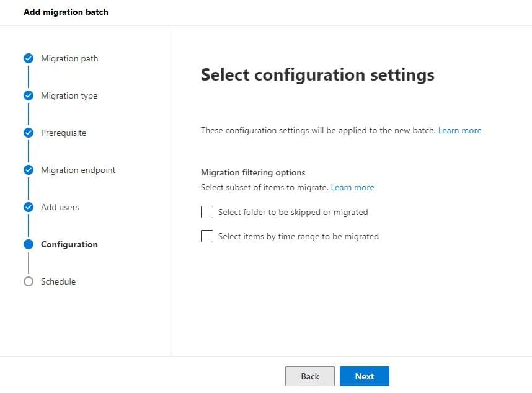Jump to Prerequisite step label
This screenshot has width=532, height=393.
(63, 133)
